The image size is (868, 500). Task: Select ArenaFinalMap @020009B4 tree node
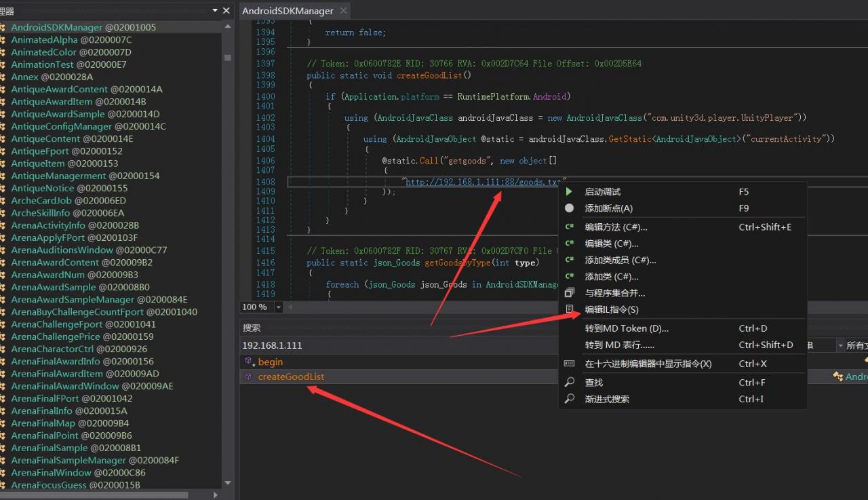pyautogui.click(x=70, y=423)
